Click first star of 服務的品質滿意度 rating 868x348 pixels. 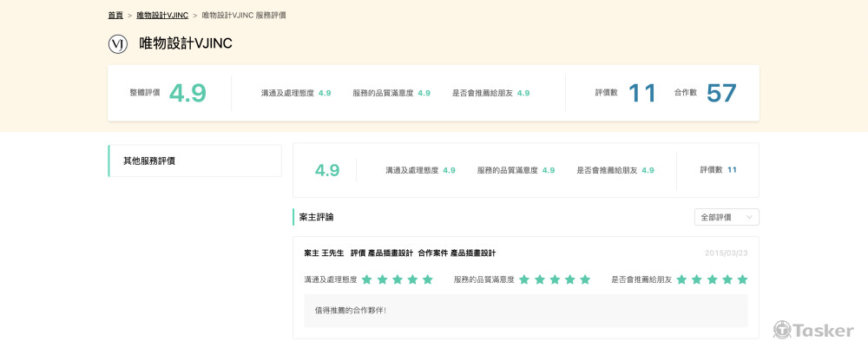(524, 279)
